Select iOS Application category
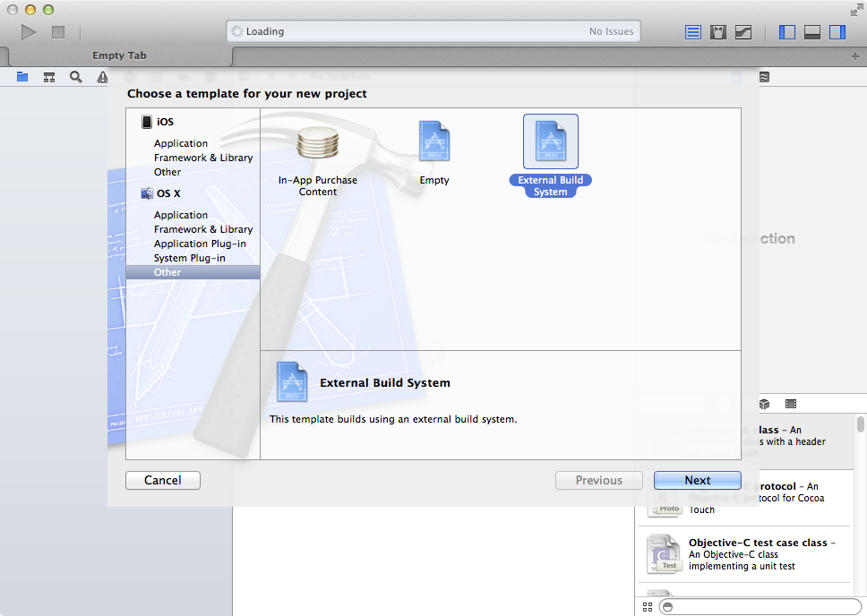The height and width of the screenshot is (616, 867). [181, 143]
